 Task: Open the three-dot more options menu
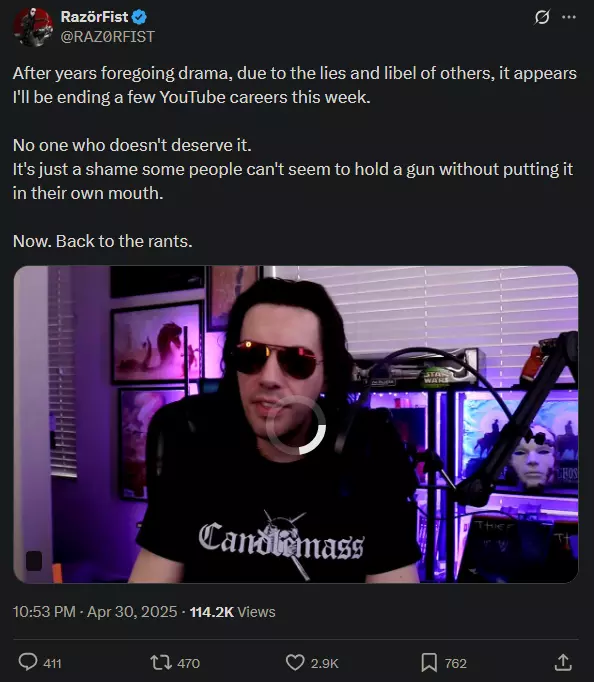[569, 17]
